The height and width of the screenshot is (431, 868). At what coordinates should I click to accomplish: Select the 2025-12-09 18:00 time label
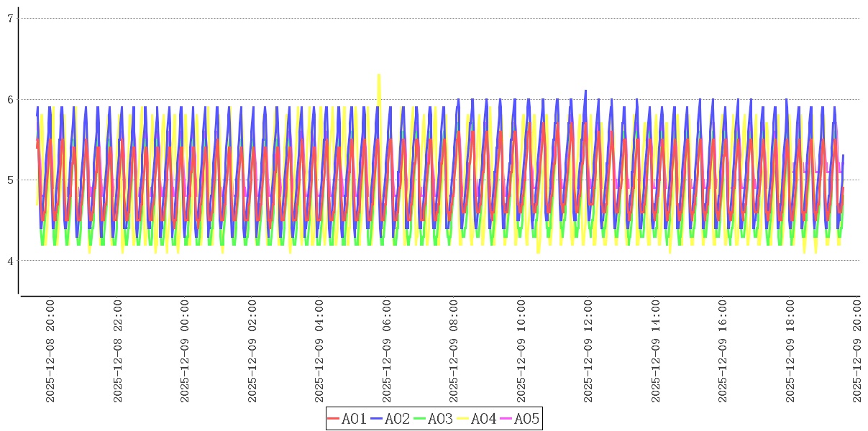(791, 351)
